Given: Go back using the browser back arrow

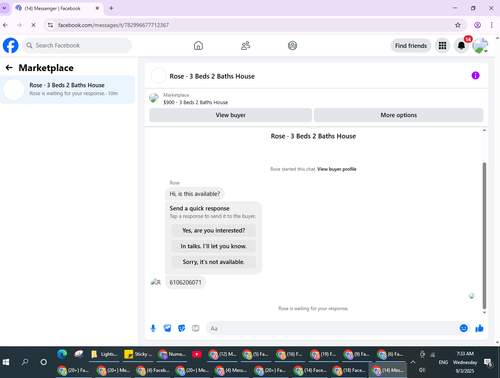Looking at the screenshot, I should point(5,25).
